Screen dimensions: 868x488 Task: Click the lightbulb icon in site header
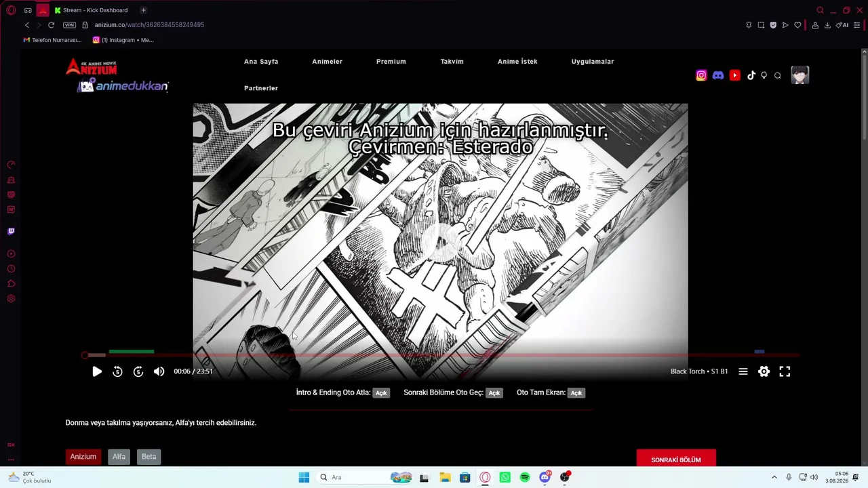pos(764,75)
